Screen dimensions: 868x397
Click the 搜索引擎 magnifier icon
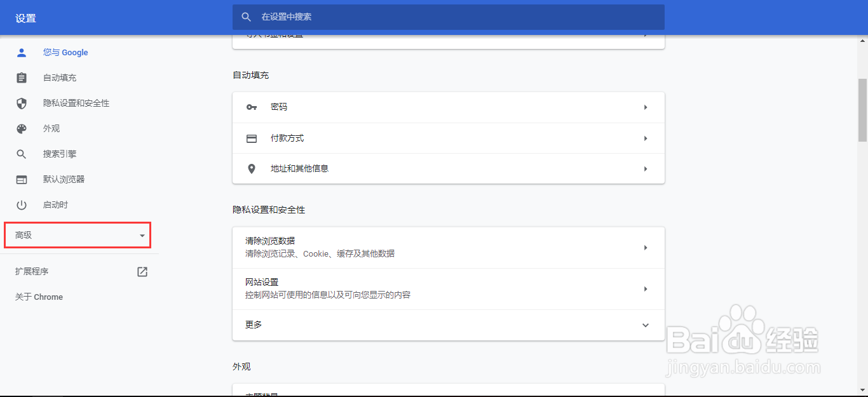pyautogui.click(x=21, y=154)
